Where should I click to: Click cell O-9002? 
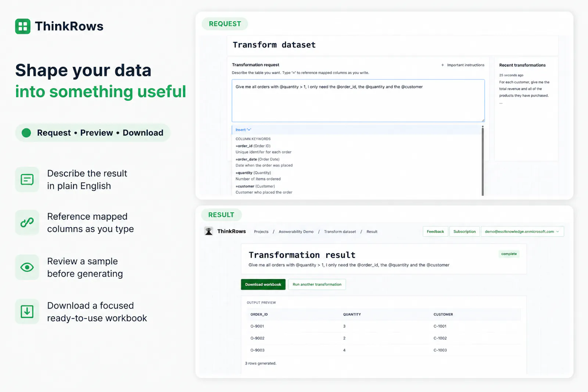click(257, 338)
